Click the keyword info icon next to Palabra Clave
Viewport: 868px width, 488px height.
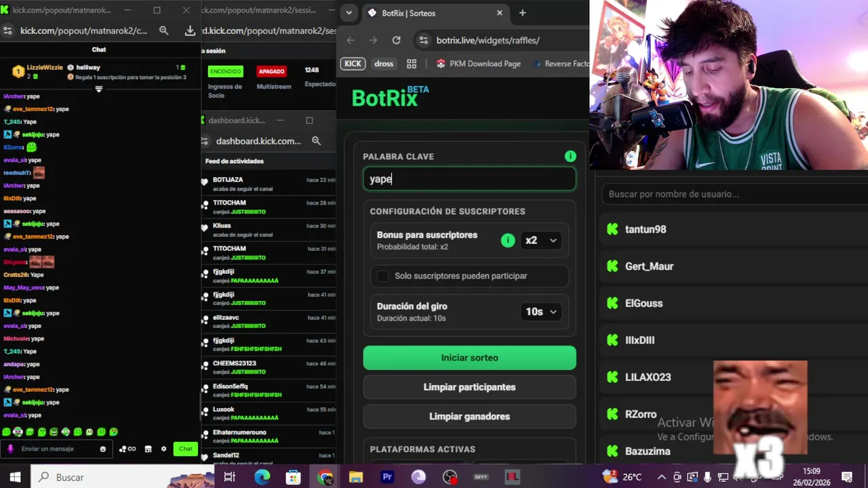pyautogui.click(x=570, y=157)
